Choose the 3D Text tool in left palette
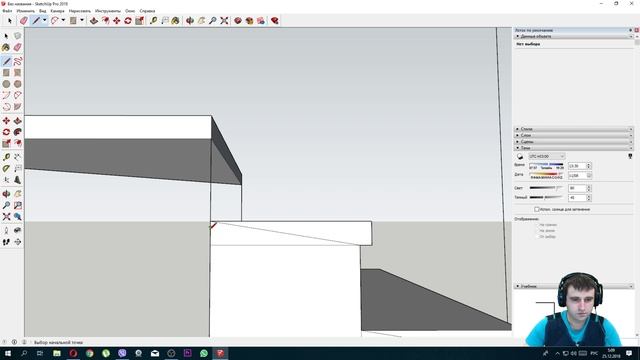 pos(17,180)
